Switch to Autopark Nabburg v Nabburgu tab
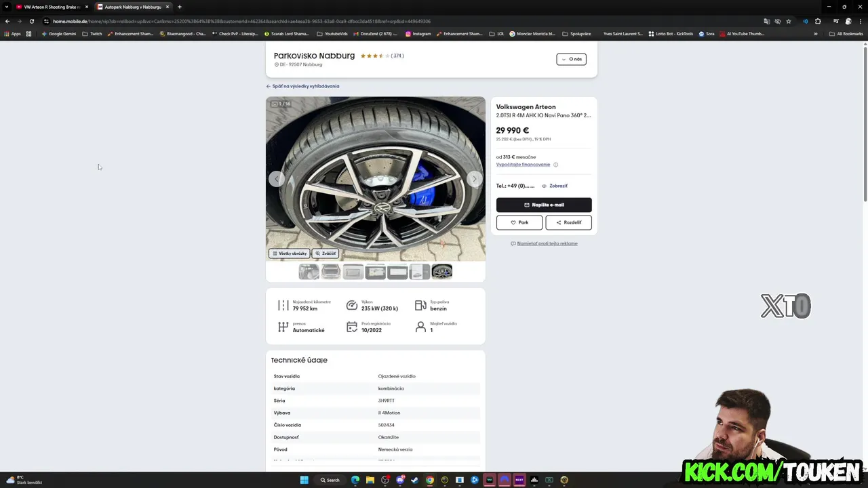 (132, 7)
